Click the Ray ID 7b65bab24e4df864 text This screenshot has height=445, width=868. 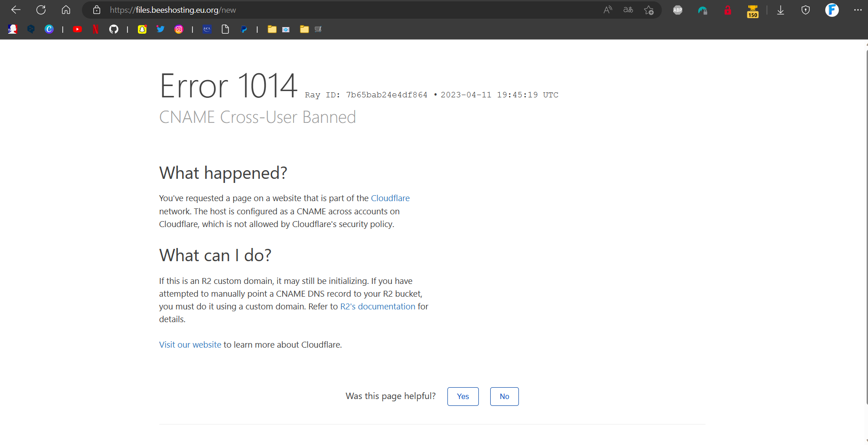tap(366, 95)
